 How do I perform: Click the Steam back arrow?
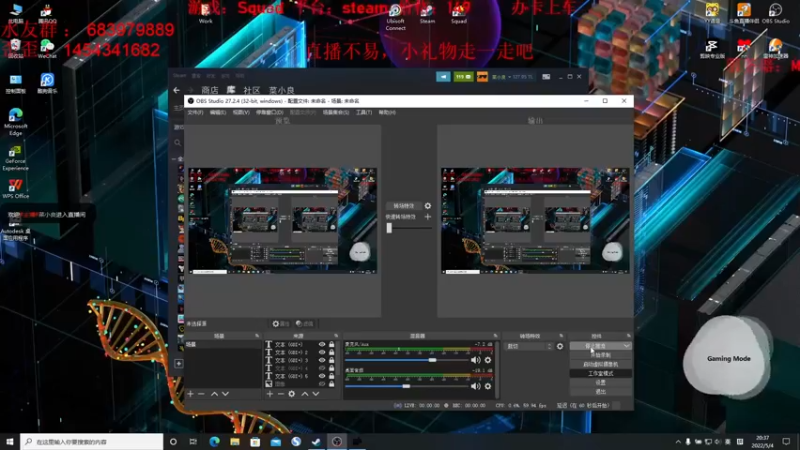point(177,90)
